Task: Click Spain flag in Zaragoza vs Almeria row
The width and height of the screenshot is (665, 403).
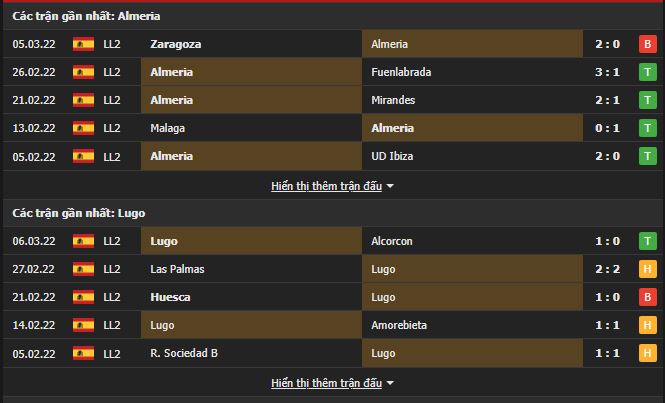Action: 84,44
